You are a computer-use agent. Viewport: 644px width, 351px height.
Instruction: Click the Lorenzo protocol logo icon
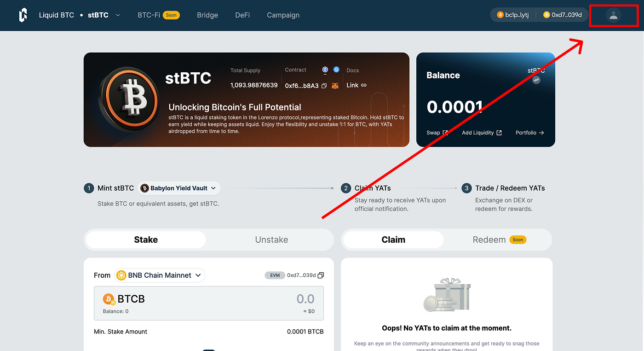[23, 15]
